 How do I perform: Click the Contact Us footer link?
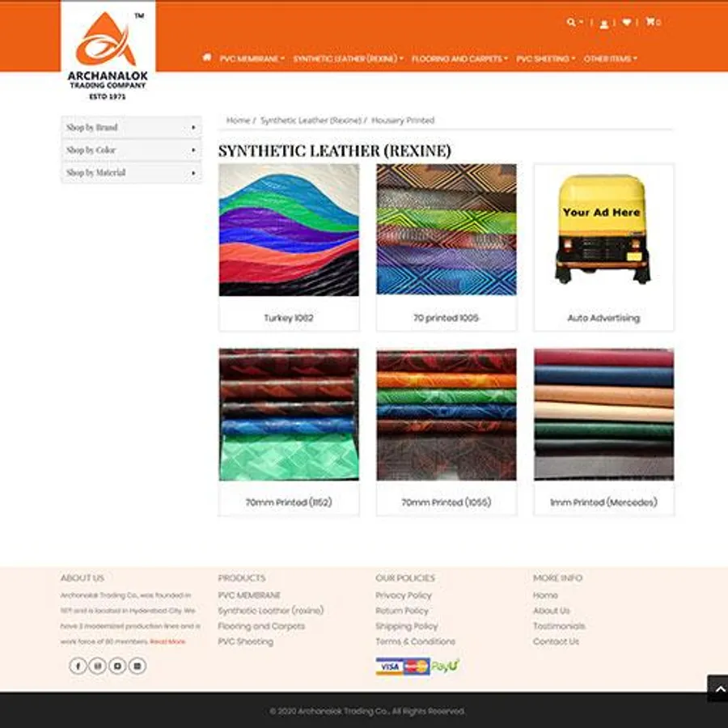click(556, 641)
